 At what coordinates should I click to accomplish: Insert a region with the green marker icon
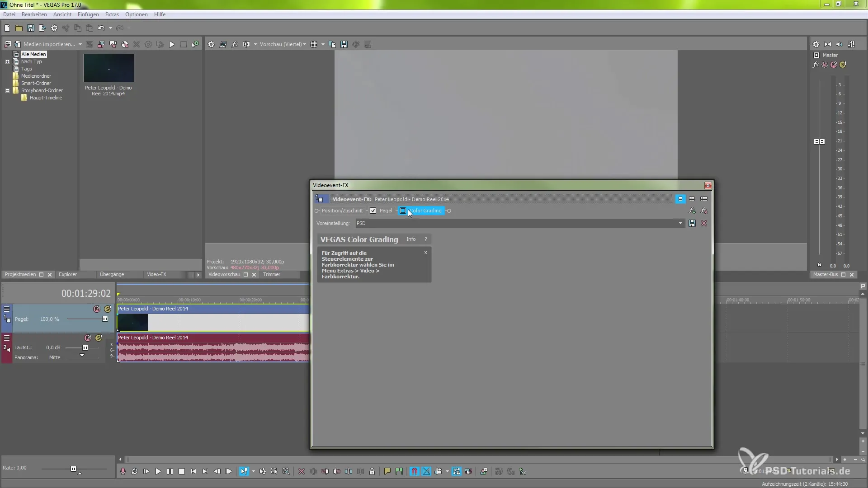tap(399, 471)
